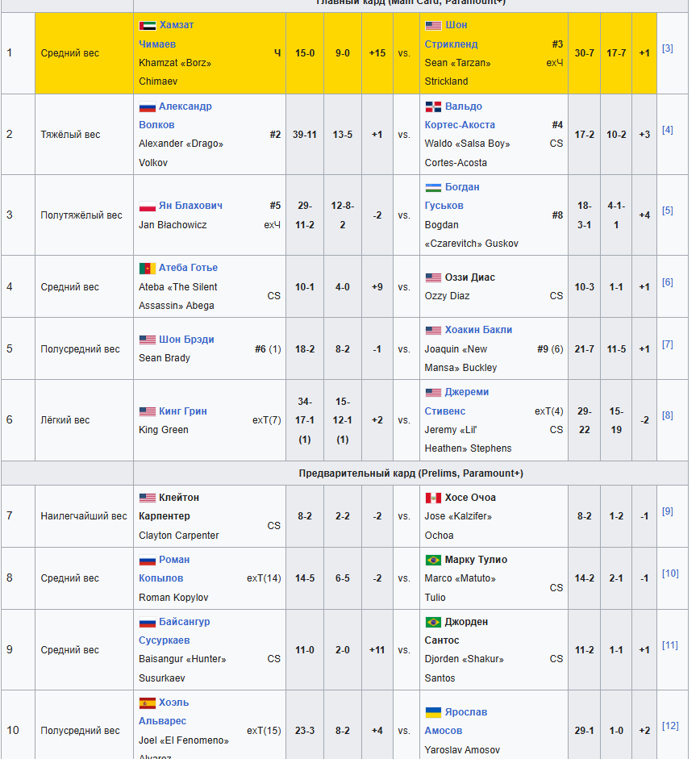This screenshot has height=759, width=700.
Task: Click the Cameroon flag beside Атеба Готье
Action: click(x=147, y=268)
